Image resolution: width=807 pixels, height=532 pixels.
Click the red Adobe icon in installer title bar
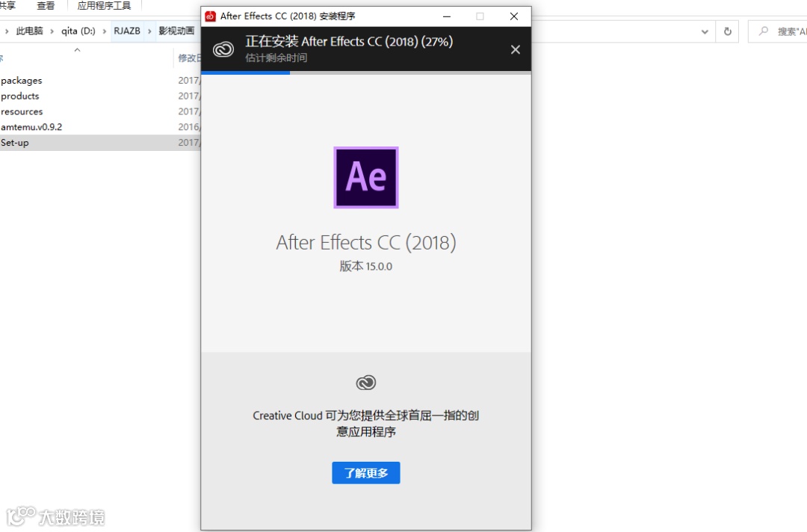click(x=210, y=16)
